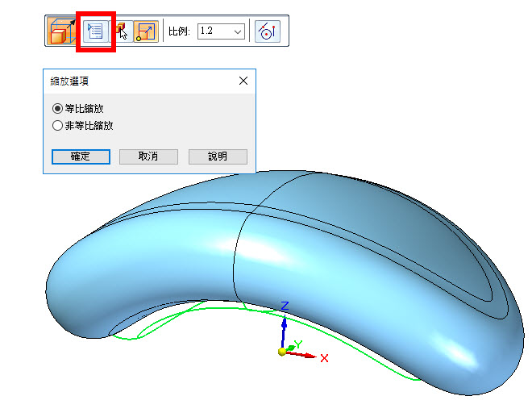Confirm with the 確定 button

click(81, 156)
